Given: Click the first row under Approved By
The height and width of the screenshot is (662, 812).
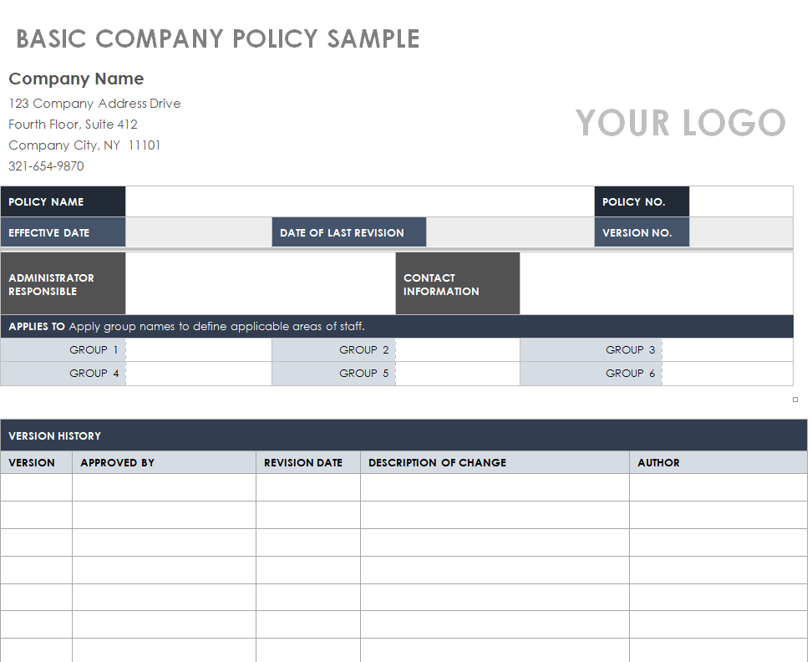Looking at the screenshot, I should [x=164, y=487].
